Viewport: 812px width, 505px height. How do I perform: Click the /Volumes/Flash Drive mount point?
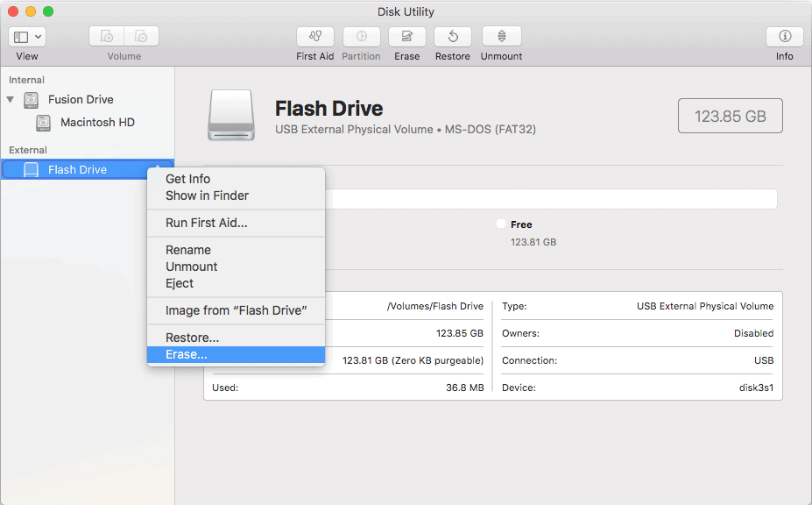(435, 307)
